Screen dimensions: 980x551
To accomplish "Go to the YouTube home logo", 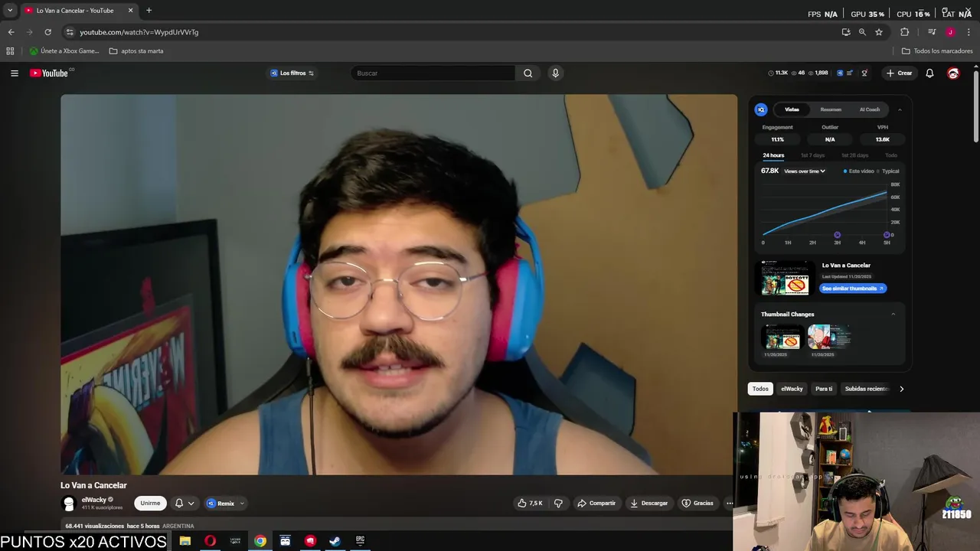I will (50, 73).
